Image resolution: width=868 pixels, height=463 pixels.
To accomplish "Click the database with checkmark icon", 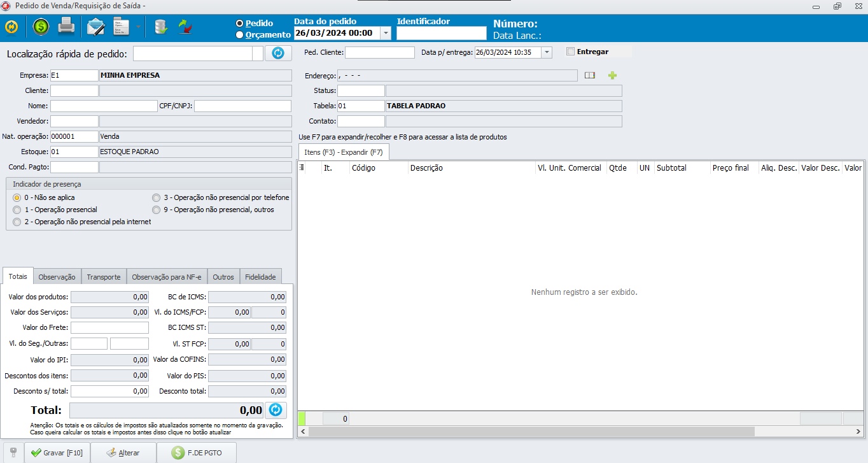I will click(x=161, y=27).
